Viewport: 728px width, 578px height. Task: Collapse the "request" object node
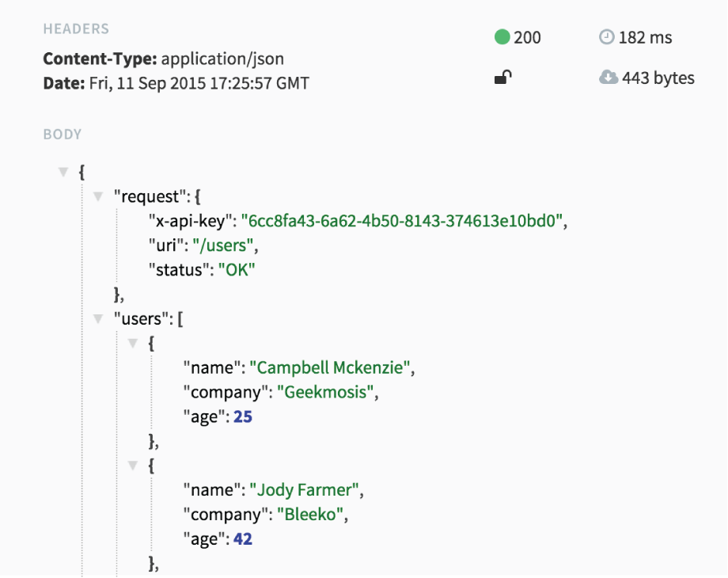(x=97, y=196)
